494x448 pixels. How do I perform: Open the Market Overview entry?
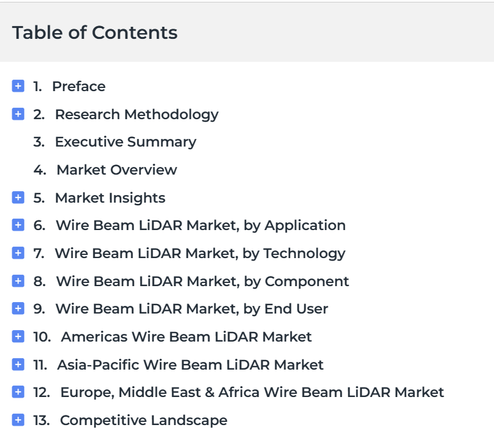pyautogui.click(x=117, y=170)
